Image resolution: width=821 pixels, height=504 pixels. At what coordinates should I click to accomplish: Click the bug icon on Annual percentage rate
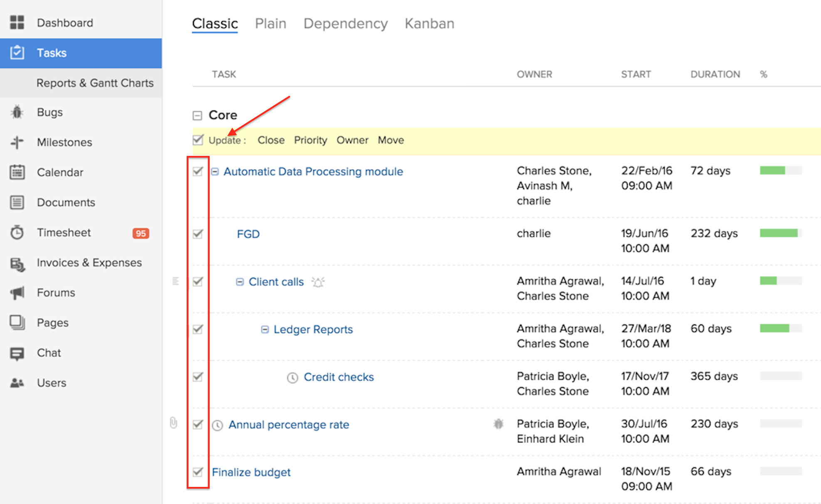(498, 424)
